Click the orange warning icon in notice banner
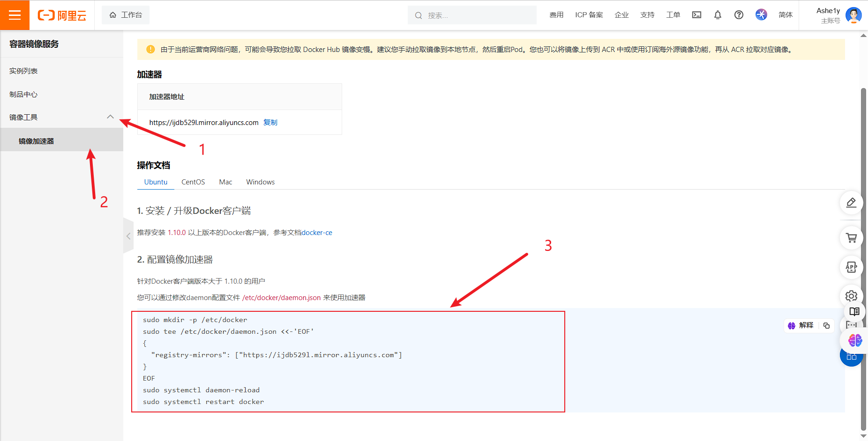868x441 pixels. (x=150, y=49)
